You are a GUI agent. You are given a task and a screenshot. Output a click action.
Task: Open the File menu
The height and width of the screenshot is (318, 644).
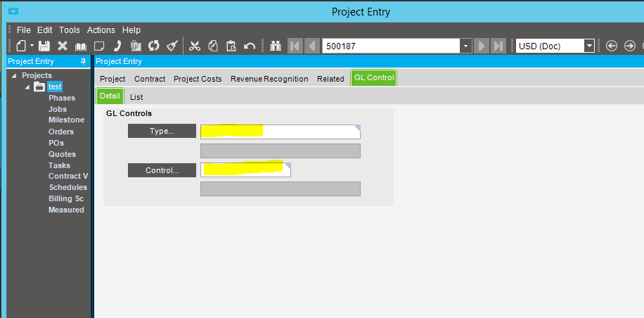23,30
